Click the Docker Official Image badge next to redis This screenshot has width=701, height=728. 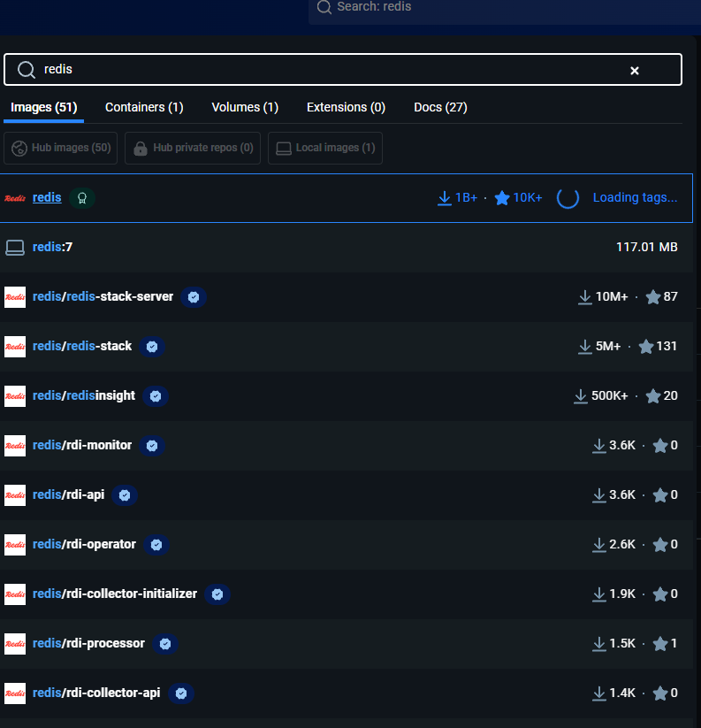coord(82,198)
